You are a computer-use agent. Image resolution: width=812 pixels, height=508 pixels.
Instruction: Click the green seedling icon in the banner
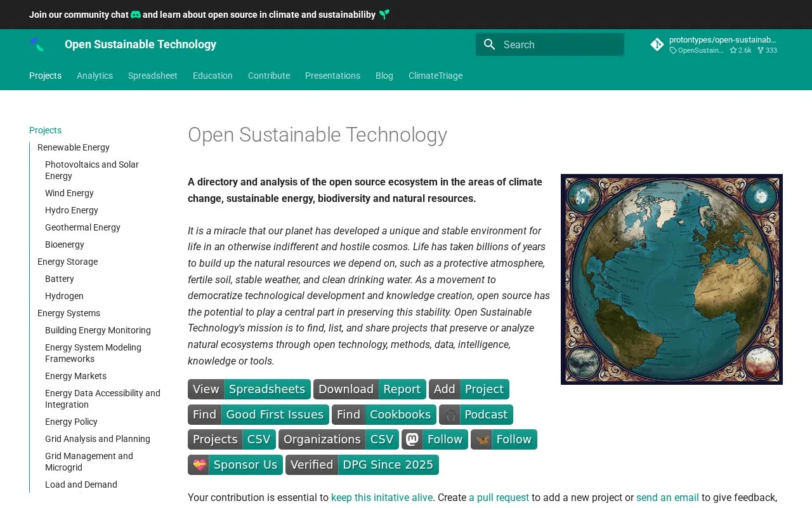[384, 15]
